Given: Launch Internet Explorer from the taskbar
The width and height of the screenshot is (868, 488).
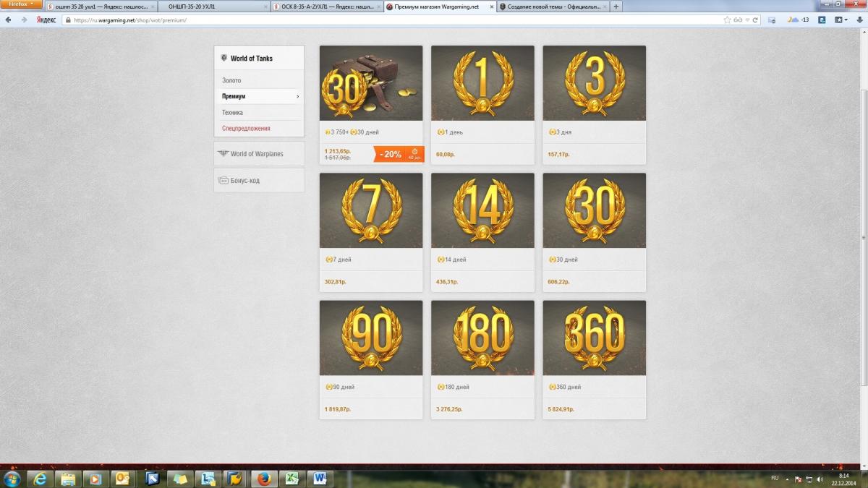Looking at the screenshot, I should 41,479.
